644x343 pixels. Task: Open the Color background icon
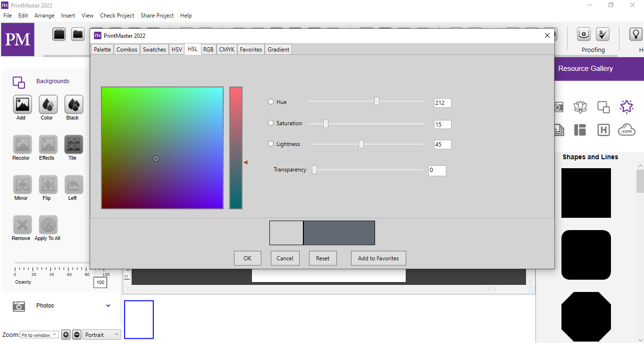point(48,104)
